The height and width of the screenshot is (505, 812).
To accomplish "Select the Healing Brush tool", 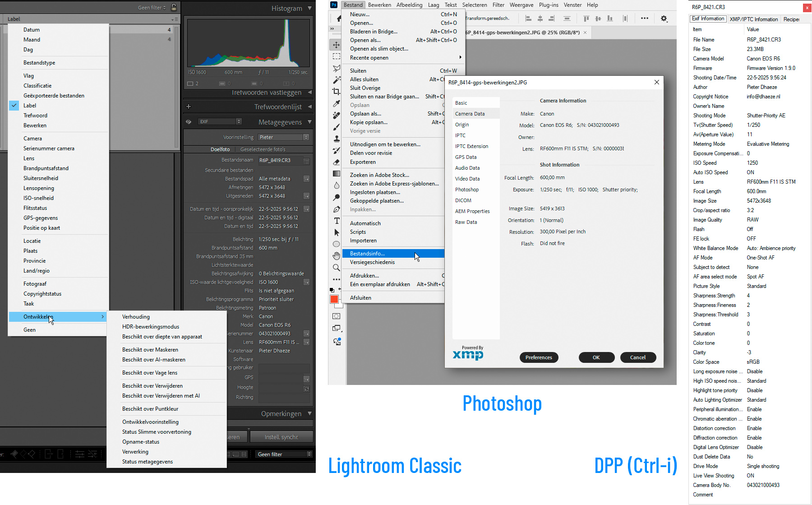I will [x=336, y=115].
